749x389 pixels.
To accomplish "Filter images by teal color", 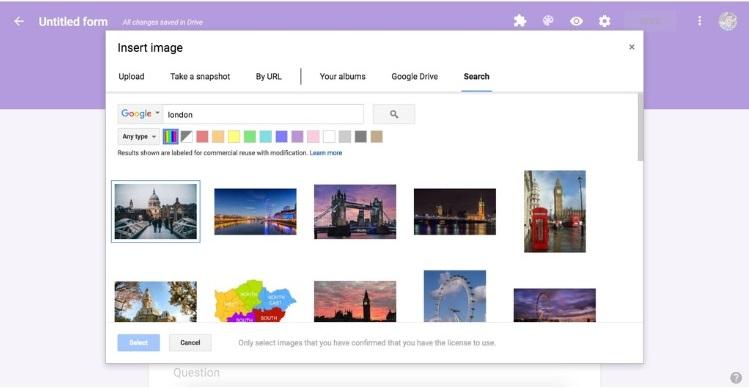I will click(x=266, y=137).
